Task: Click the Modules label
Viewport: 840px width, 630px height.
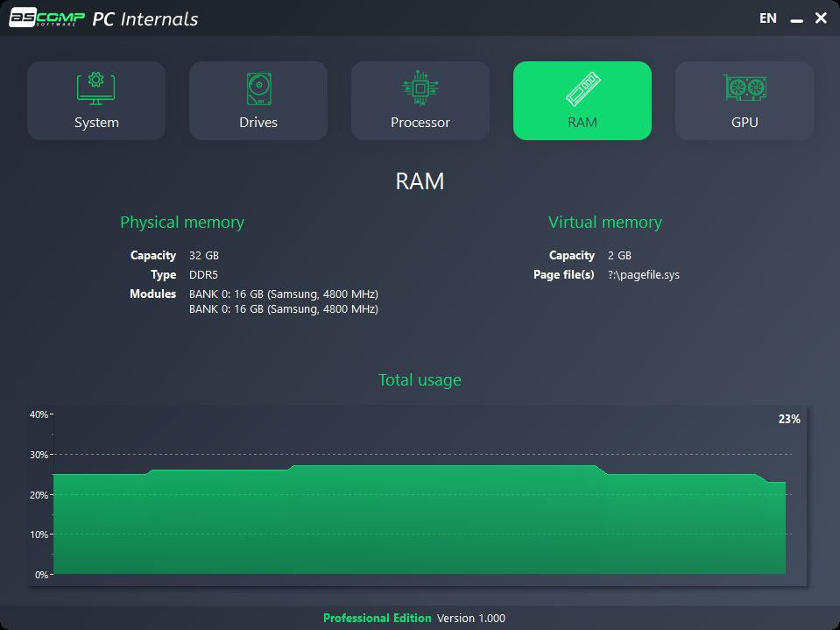Action: [x=152, y=294]
